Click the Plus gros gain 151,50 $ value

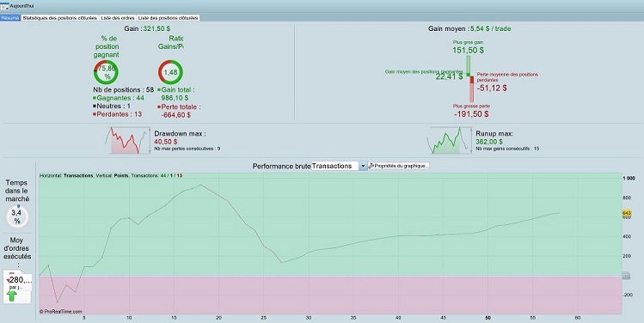click(469, 51)
